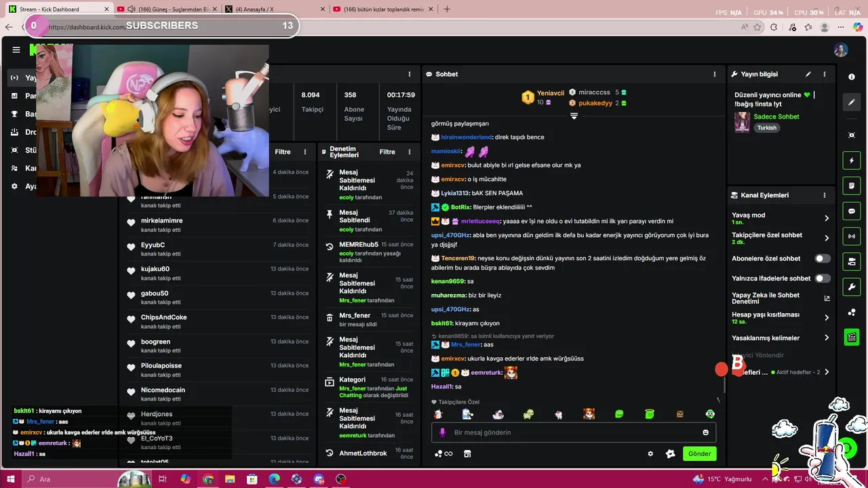Toggle the chat bubble widget in right rail
The image size is (868, 488).
coord(852,211)
